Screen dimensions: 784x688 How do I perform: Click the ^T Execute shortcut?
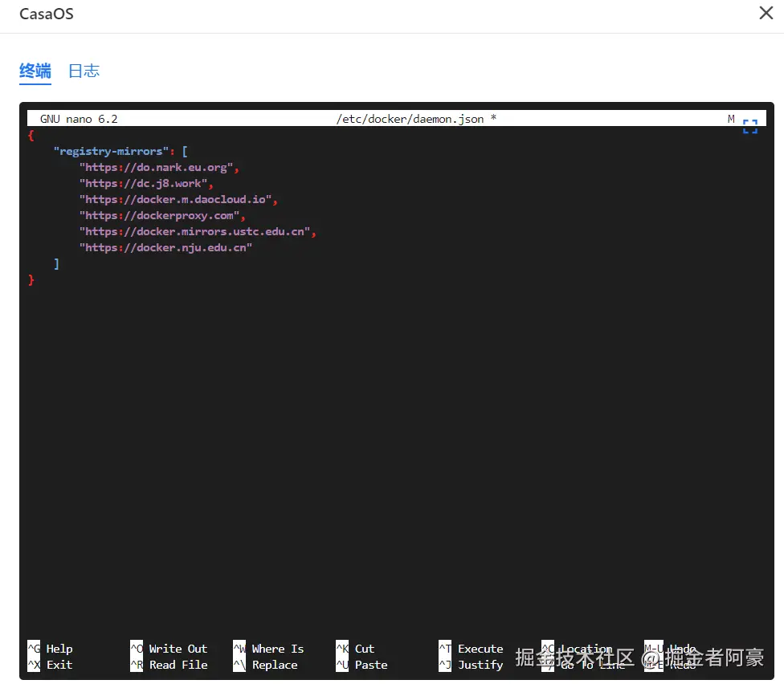coord(471,649)
